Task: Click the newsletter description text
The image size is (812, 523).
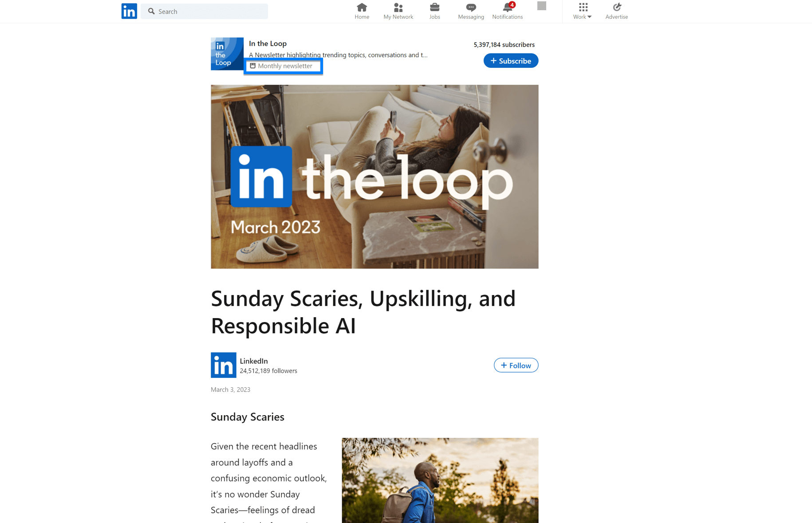Action: pos(338,55)
